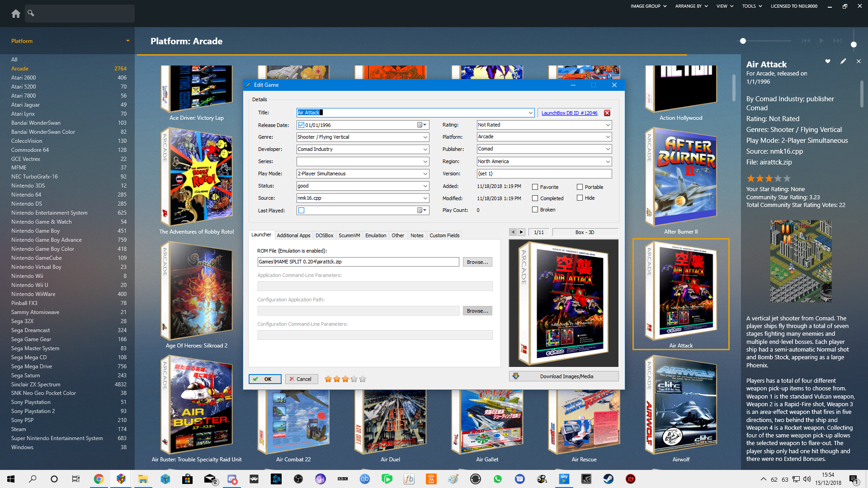Open the Last Played calendar picker
868x488 pixels.
pos(421,210)
